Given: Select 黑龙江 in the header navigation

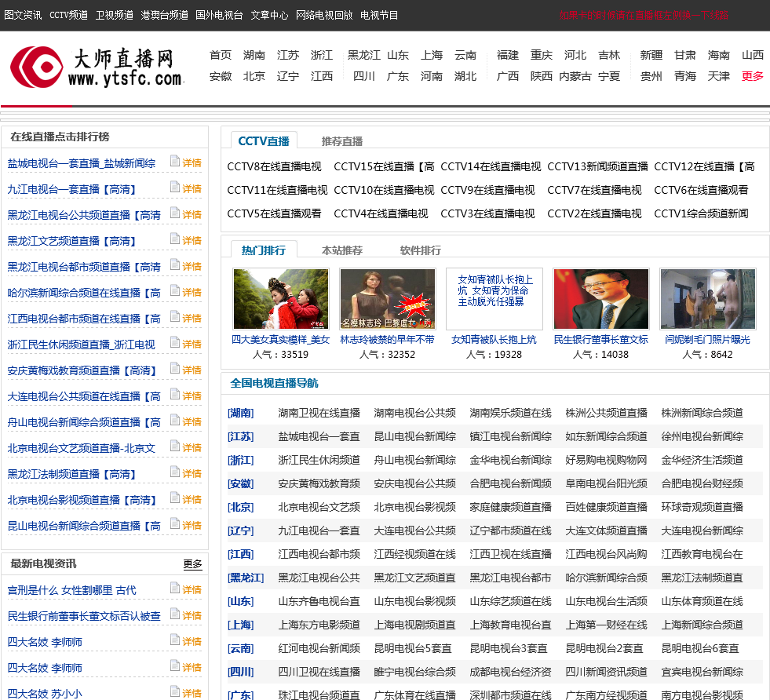Looking at the screenshot, I should pyautogui.click(x=364, y=55).
